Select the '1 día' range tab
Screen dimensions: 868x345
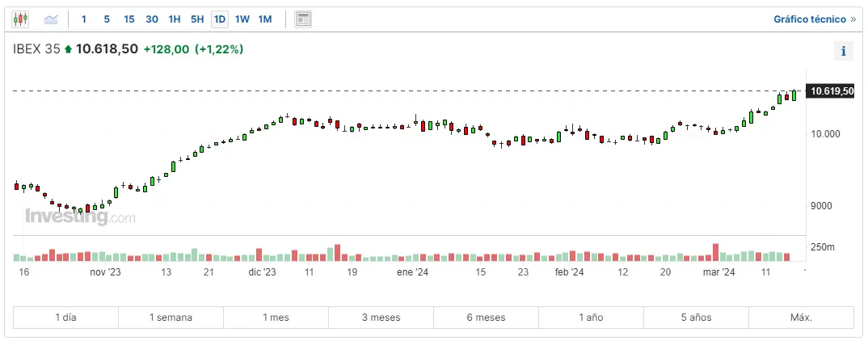(65, 318)
